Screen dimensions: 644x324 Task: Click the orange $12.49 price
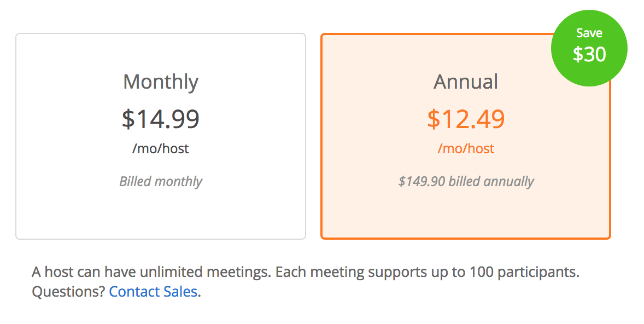[x=466, y=119]
